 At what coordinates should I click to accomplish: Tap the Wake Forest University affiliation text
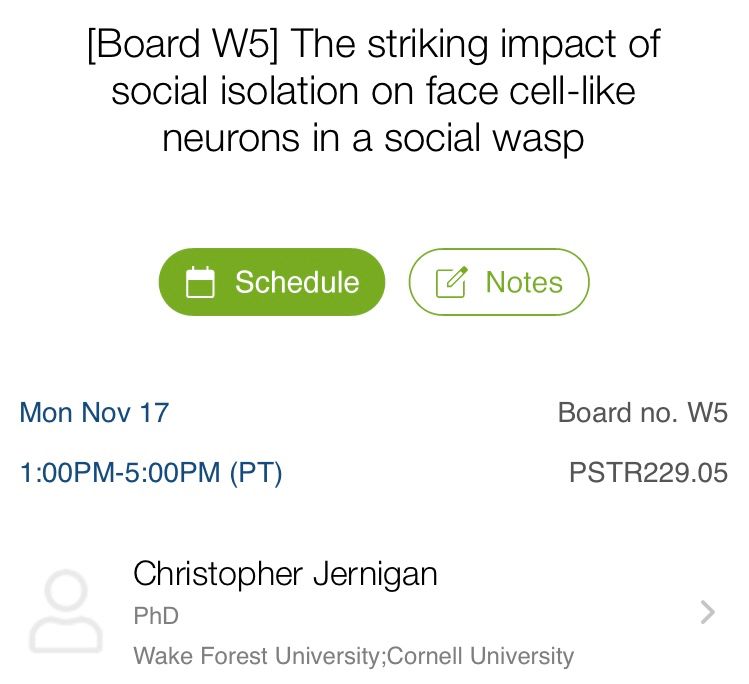[257, 656]
